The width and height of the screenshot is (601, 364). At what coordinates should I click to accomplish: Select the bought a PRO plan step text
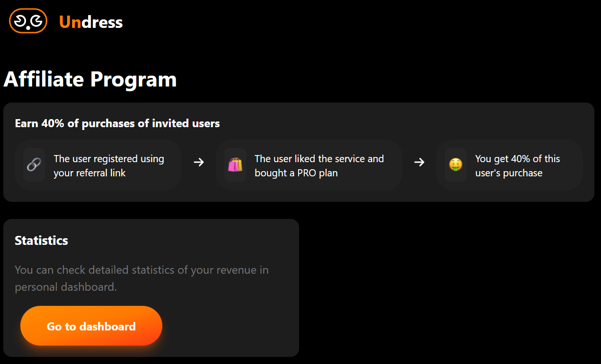tap(319, 165)
